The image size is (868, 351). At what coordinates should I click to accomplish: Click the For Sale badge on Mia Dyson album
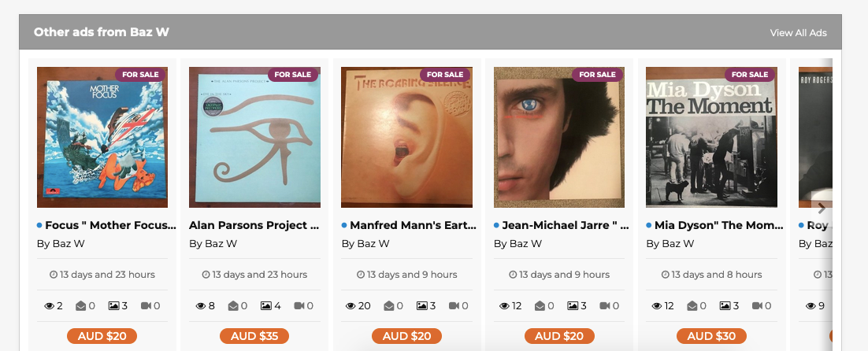[749, 75]
